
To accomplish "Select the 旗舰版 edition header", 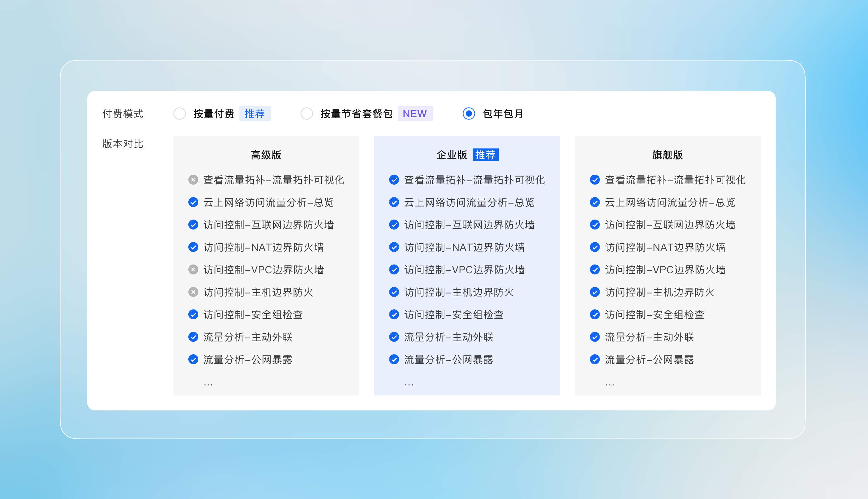I will (x=667, y=155).
